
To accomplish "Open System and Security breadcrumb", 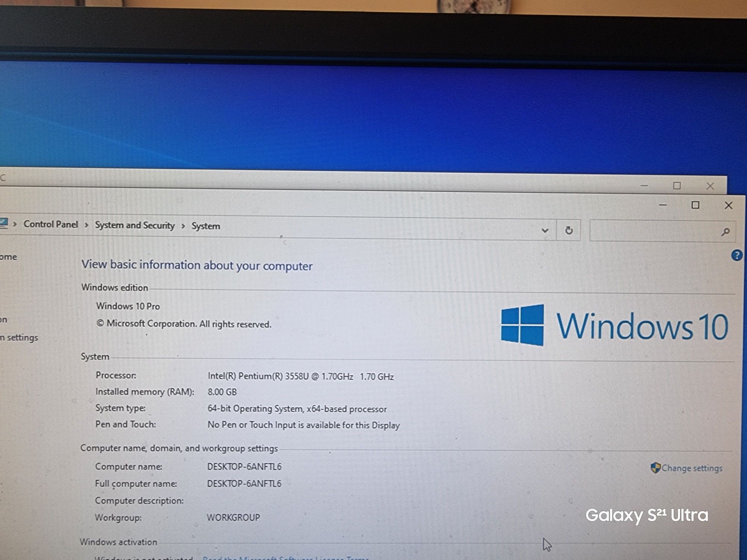I will (135, 225).
